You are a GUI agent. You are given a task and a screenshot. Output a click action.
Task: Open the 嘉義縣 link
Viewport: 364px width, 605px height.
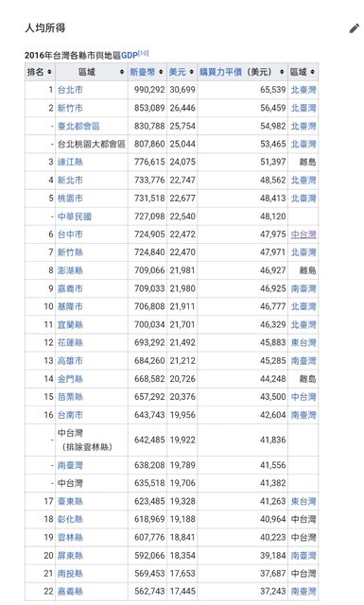70,592
